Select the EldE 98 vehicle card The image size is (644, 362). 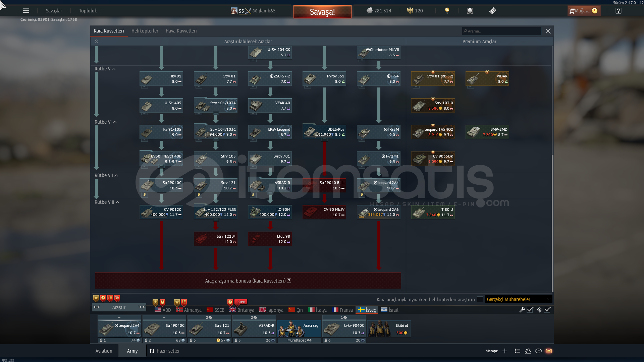[x=270, y=239]
